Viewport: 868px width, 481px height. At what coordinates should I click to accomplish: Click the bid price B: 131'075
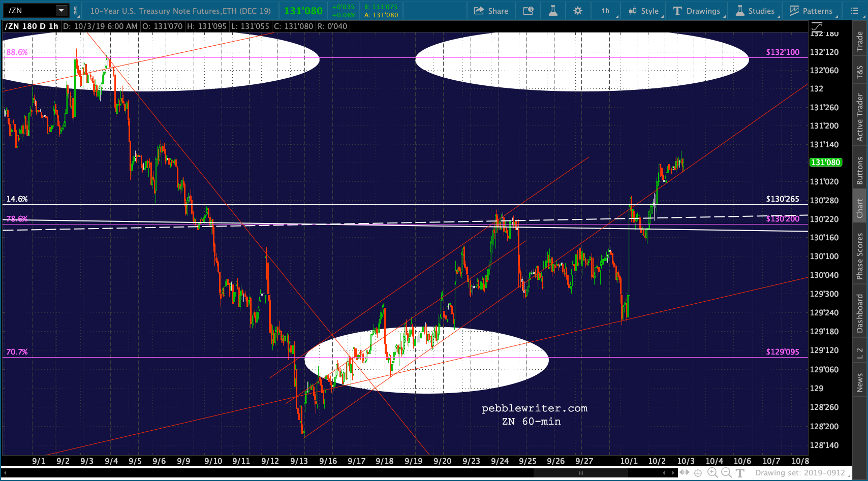pyautogui.click(x=381, y=7)
